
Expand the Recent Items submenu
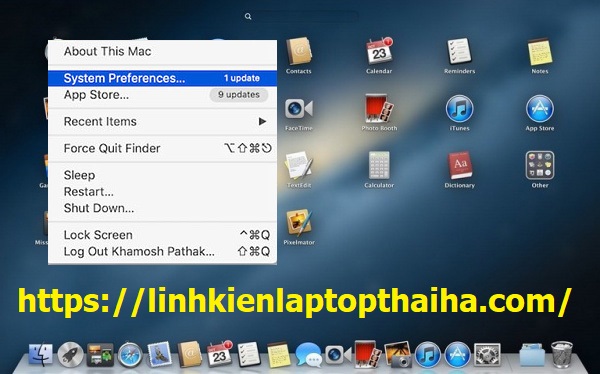coord(162,121)
